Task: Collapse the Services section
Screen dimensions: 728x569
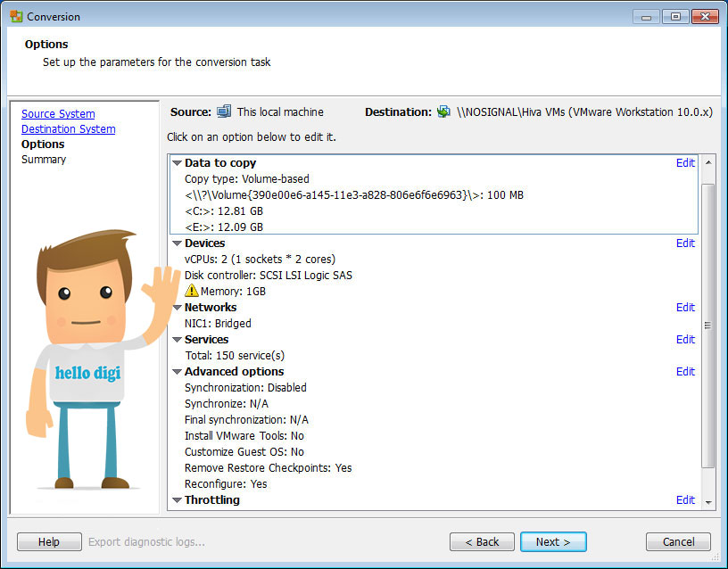Action: (x=177, y=339)
